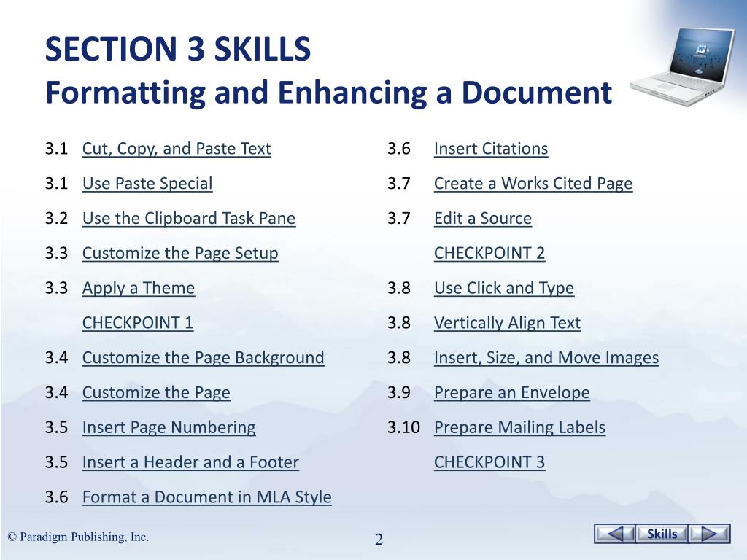747x560 pixels.
Task: Open Insert, Size, and Move Images link
Action: [x=546, y=357]
